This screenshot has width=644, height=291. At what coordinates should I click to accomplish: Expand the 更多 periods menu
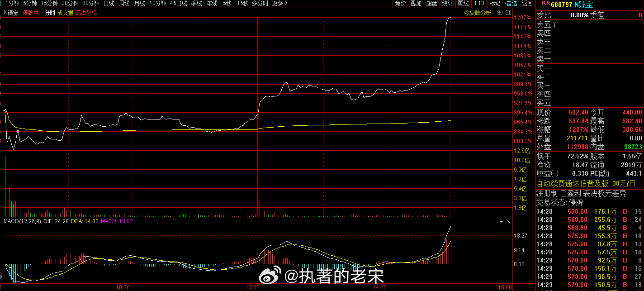pos(279,3)
